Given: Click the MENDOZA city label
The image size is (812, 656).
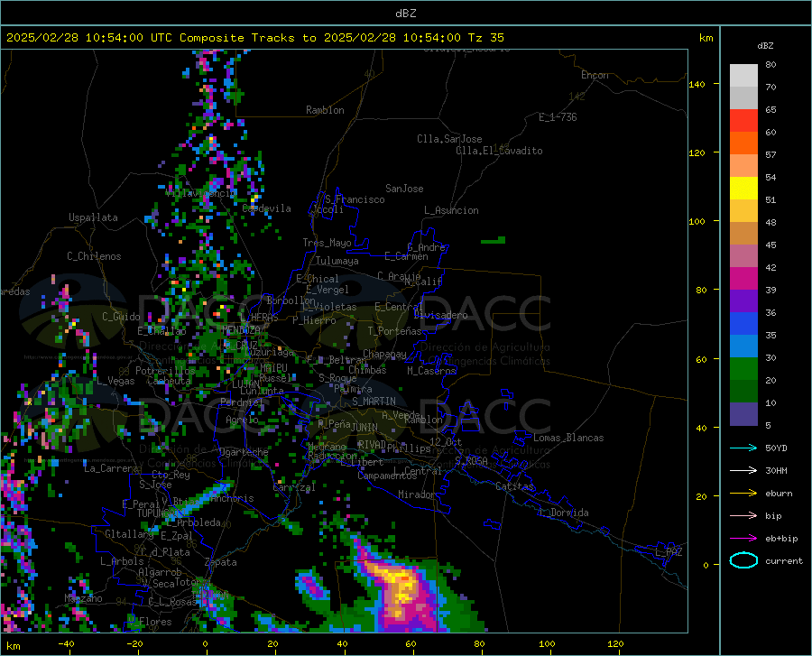Looking at the screenshot, I should click(x=241, y=330).
